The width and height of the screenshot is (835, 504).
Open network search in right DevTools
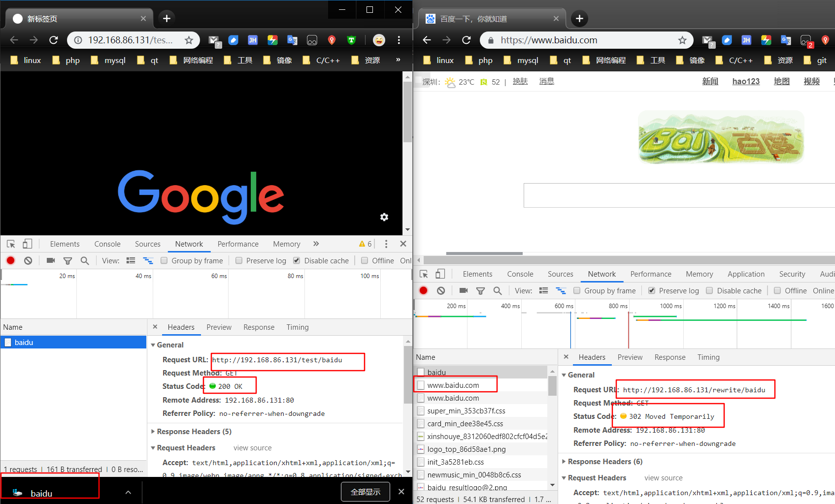498,290
